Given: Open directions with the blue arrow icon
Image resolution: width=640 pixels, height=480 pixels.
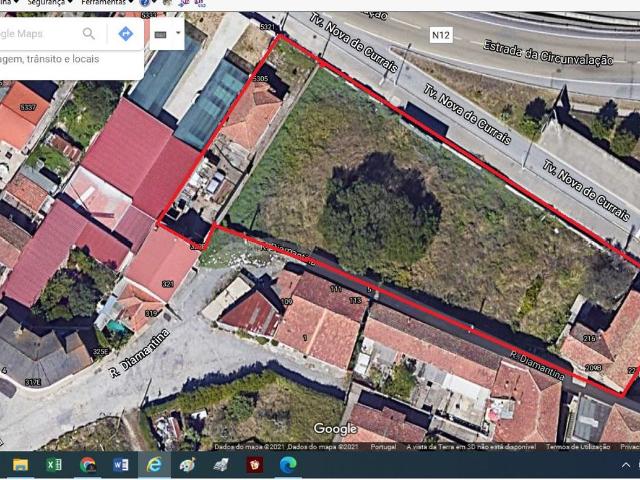Looking at the screenshot, I should [126, 33].
